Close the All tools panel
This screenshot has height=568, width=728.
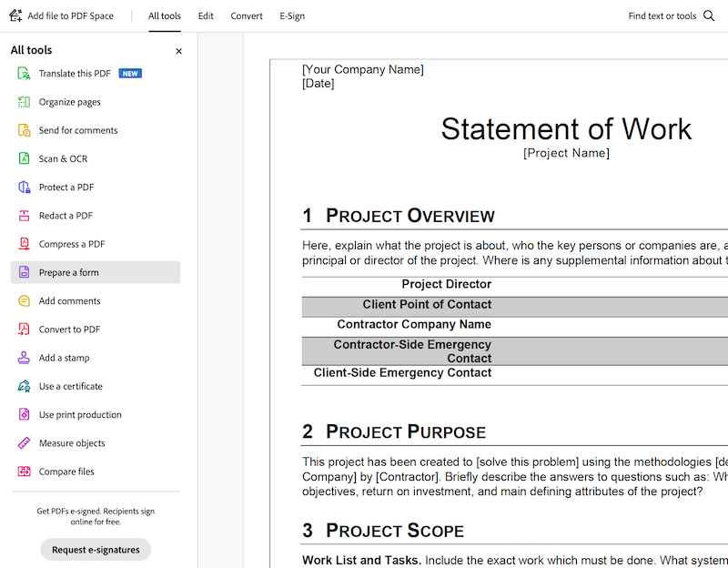click(178, 51)
